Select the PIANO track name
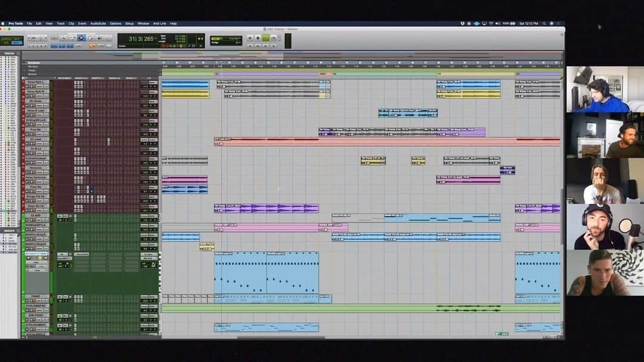This screenshot has height=362, width=644. pyautogui.click(x=36, y=296)
